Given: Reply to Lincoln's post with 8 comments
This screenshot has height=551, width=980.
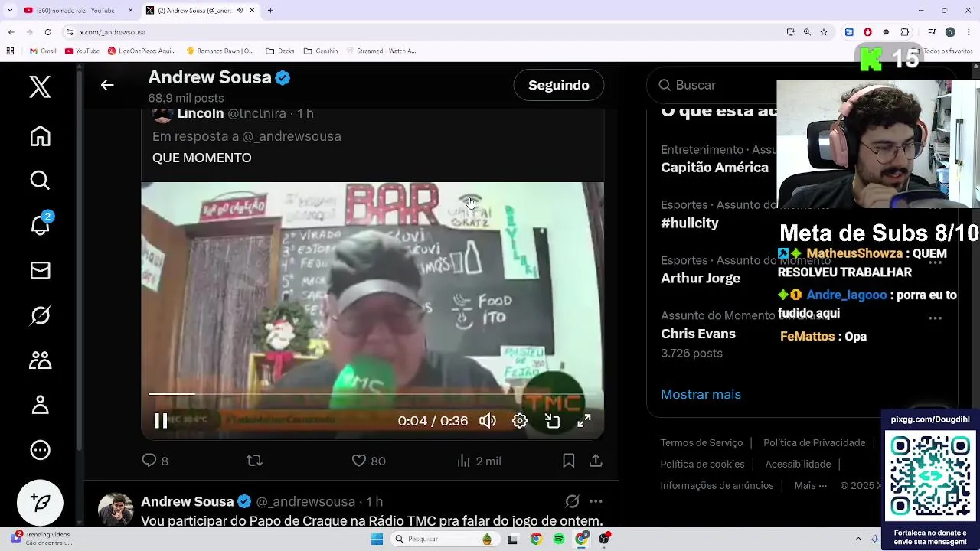Looking at the screenshot, I should (155, 461).
